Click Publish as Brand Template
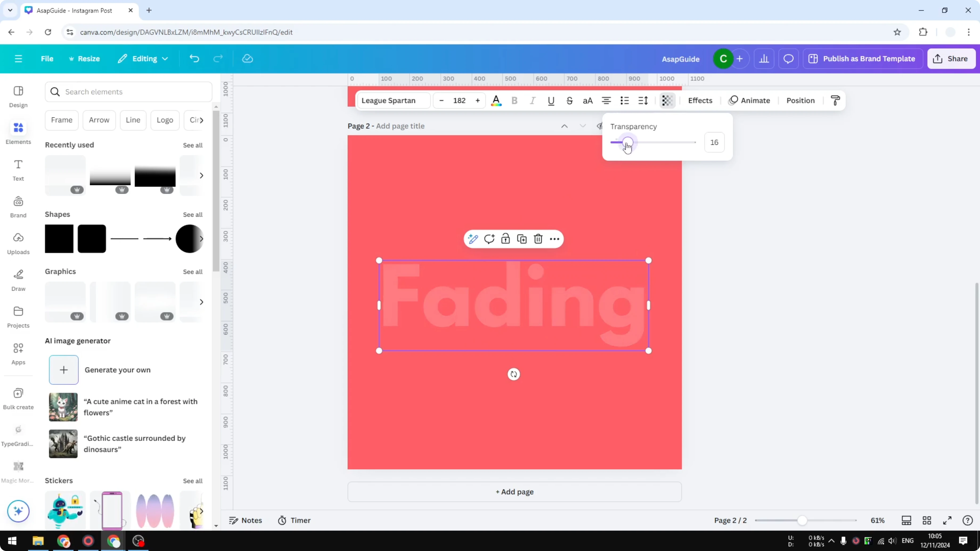 point(863,59)
